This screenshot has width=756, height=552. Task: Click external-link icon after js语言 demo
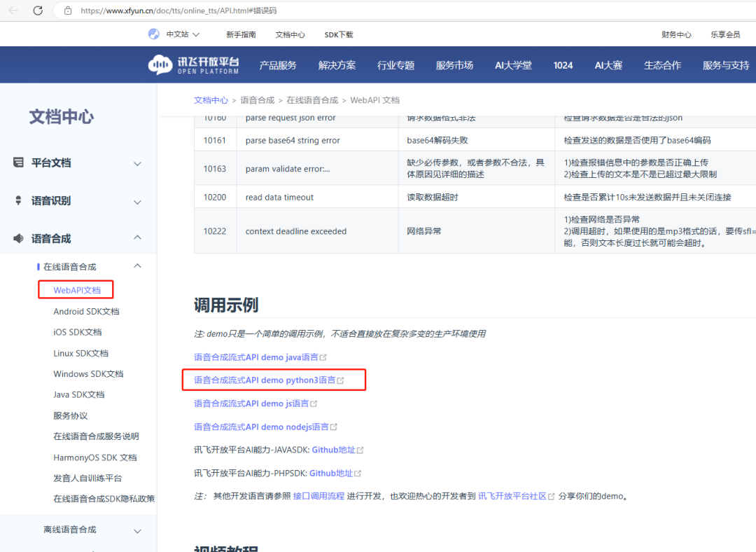(x=314, y=404)
